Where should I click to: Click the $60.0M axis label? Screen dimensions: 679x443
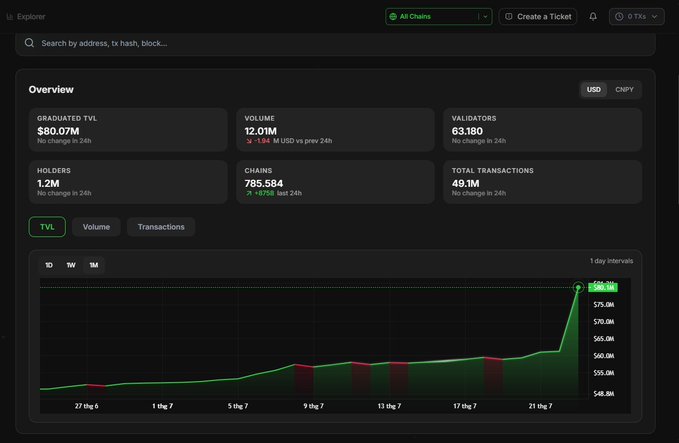604,356
